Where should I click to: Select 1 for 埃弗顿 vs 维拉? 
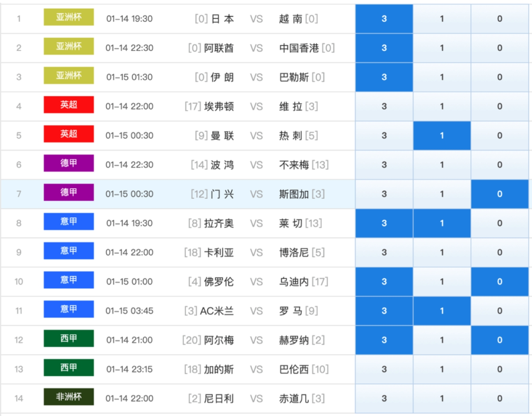(442, 106)
